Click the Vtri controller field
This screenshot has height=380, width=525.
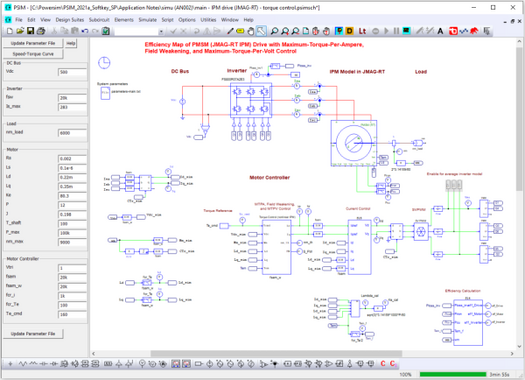point(72,269)
